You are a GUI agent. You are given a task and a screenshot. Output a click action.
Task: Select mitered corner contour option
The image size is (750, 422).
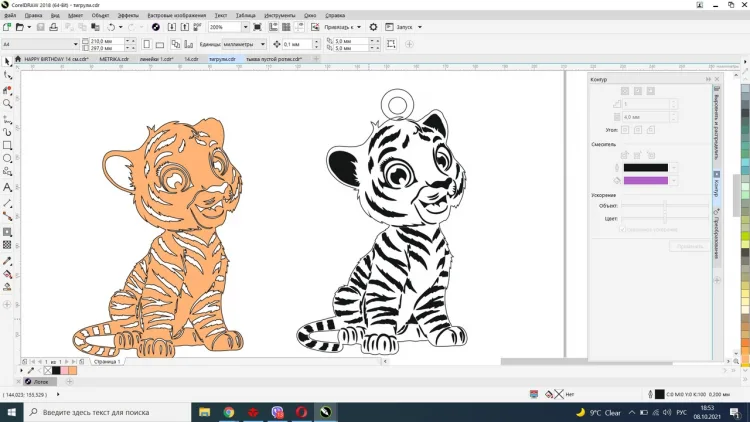625,130
